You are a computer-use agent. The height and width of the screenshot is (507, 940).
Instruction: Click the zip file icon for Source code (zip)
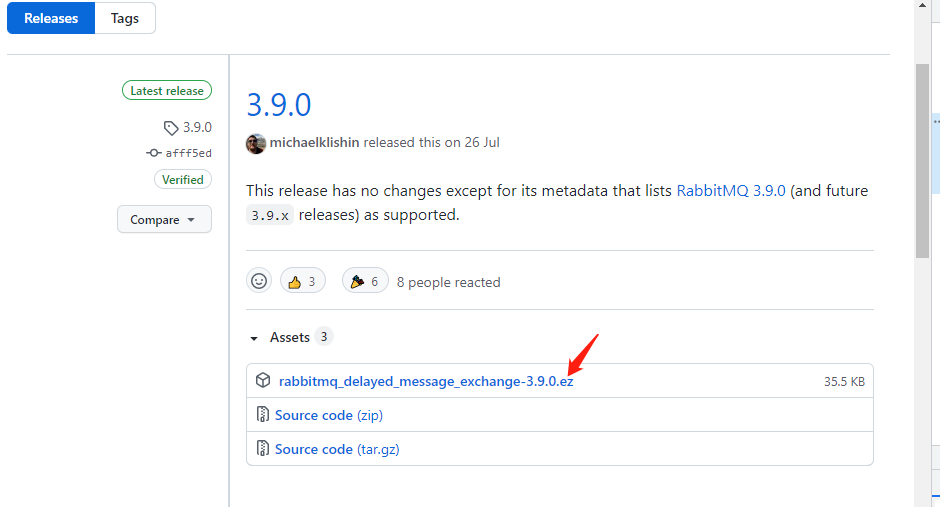[x=263, y=415]
